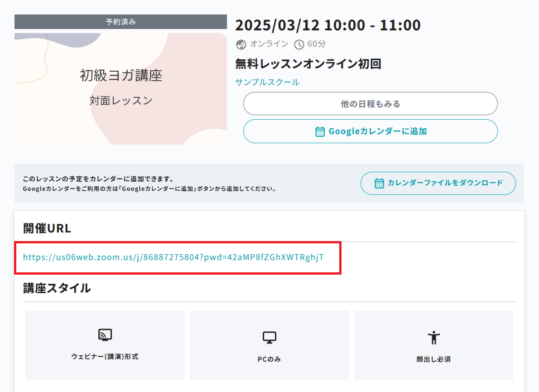
Task: Click the 予約済み status badge
Action: (120, 22)
